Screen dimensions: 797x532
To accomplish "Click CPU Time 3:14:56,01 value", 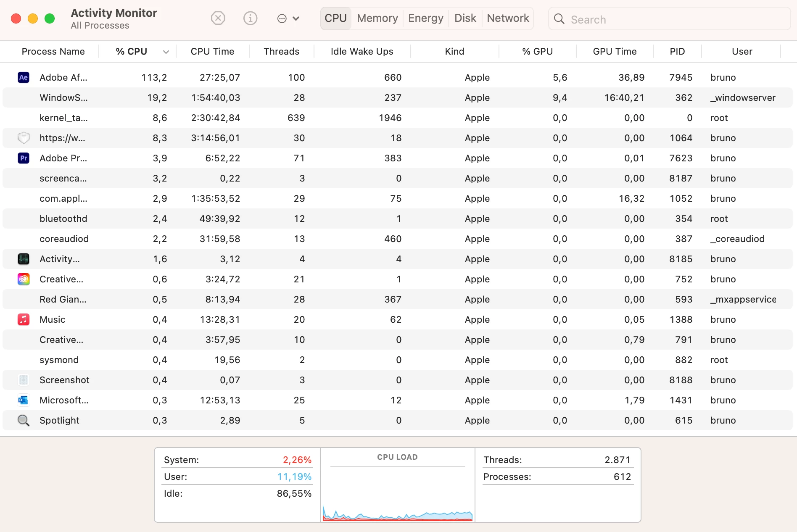I will click(215, 138).
